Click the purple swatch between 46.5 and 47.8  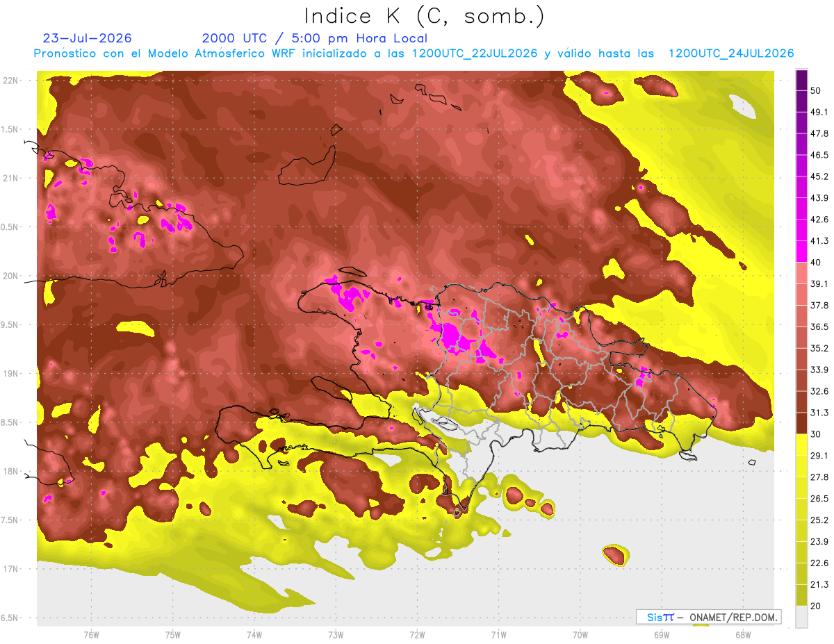click(x=801, y=144)
